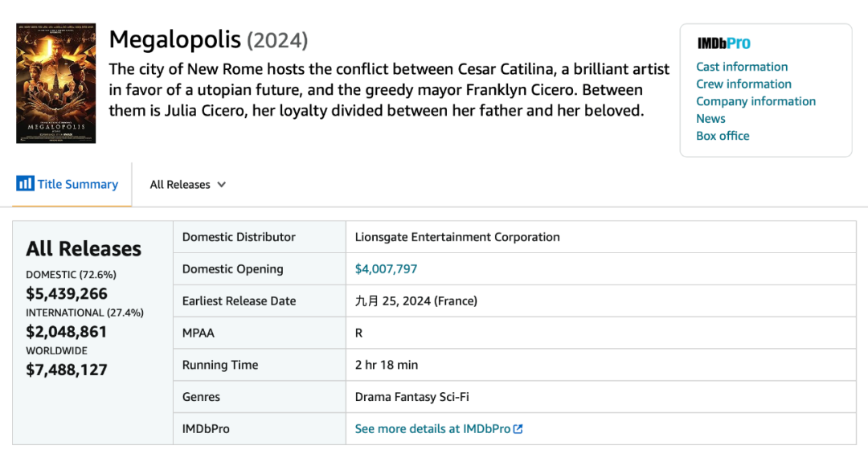Image resolution: width=868 pixels, height=458 pixels.
Task: Open the Megalopolis poster thumbnail
Action: coord(56,84)
